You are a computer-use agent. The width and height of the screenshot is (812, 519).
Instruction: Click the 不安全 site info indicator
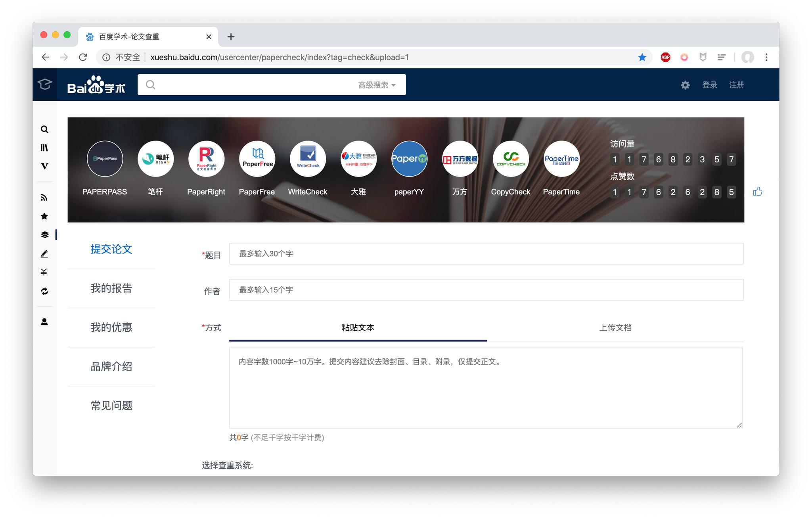point(121,58)
